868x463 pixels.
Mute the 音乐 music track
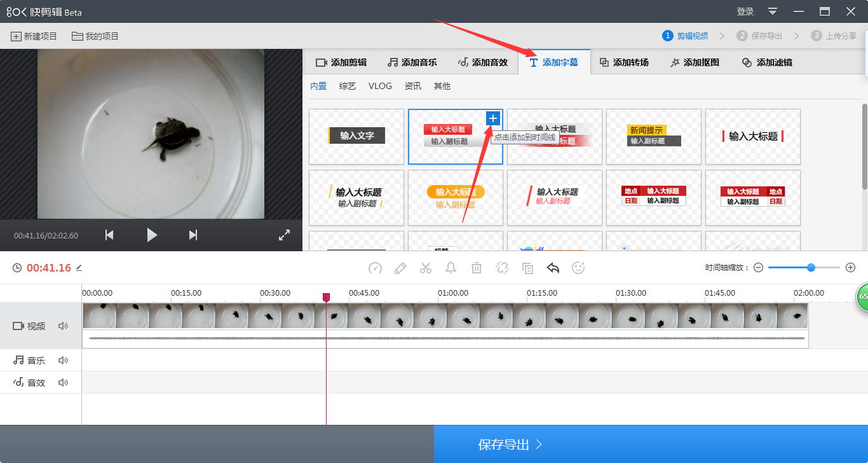pos(63,360)
